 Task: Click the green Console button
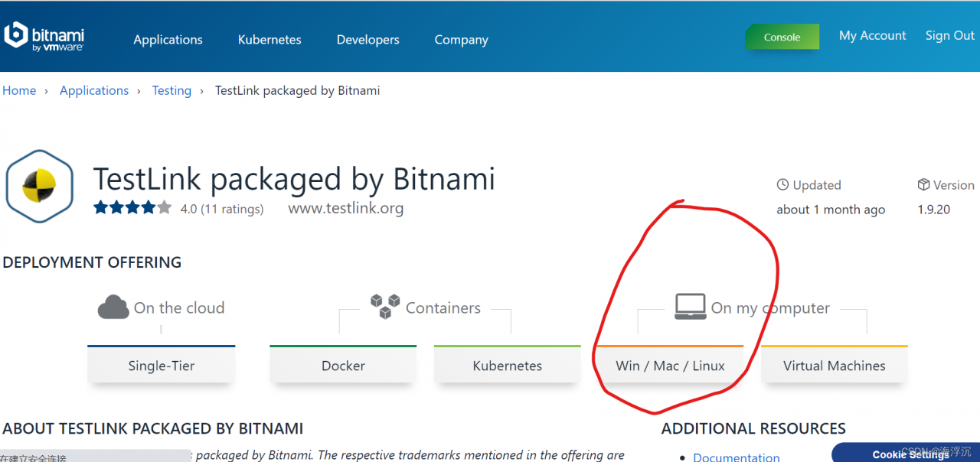click(782, 37)
